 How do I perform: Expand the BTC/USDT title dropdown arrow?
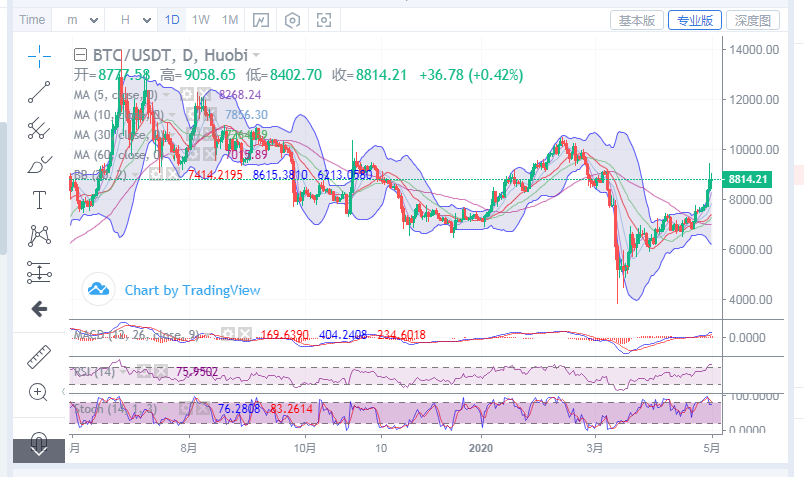click(x=257, y=55)
